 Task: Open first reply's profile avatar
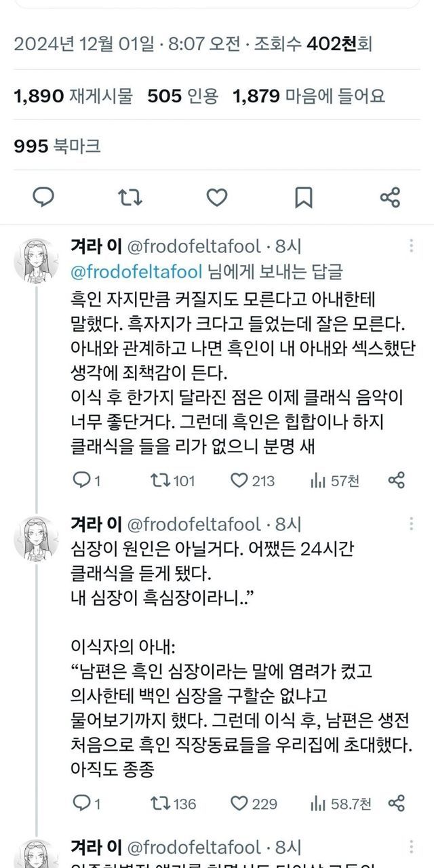35,261
